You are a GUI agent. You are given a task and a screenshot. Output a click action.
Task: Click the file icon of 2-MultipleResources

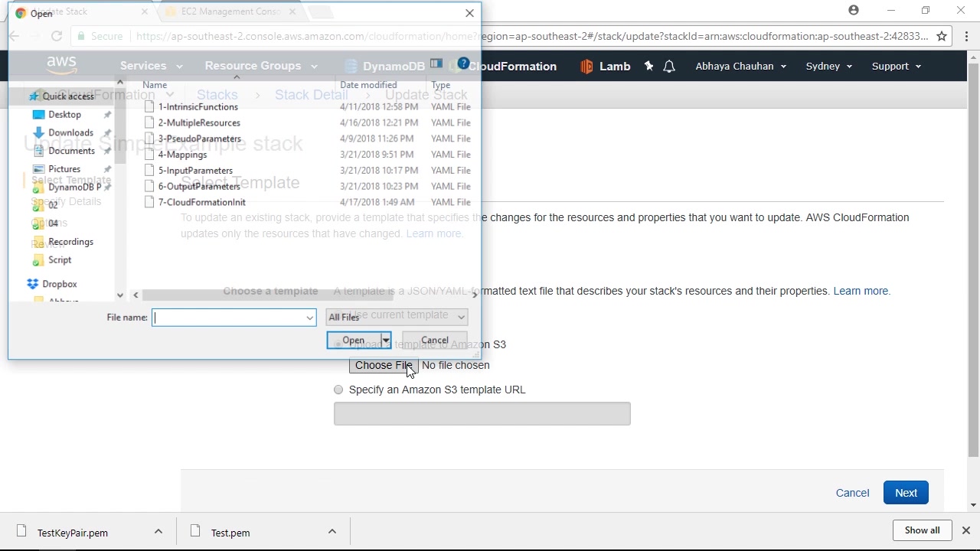(149, 122)
